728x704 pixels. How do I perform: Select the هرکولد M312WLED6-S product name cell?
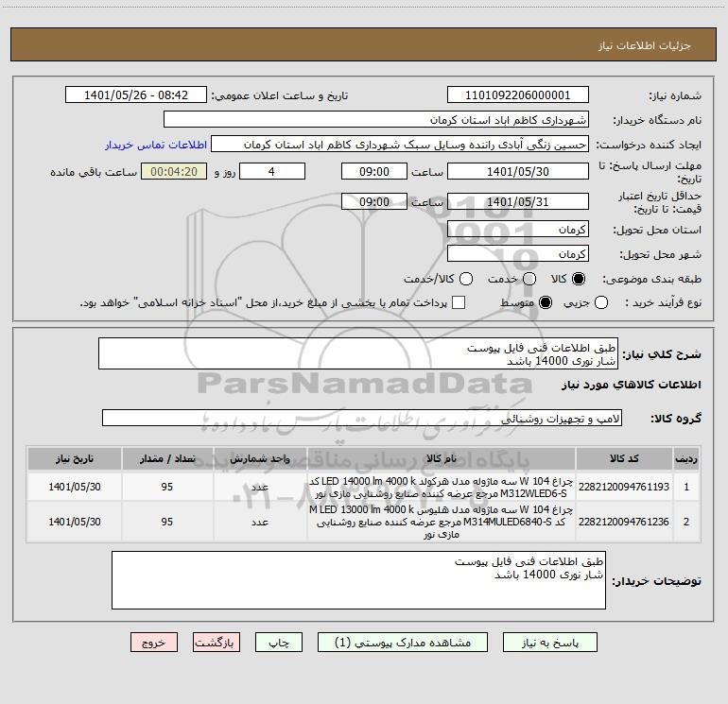[x=442, y=487]
